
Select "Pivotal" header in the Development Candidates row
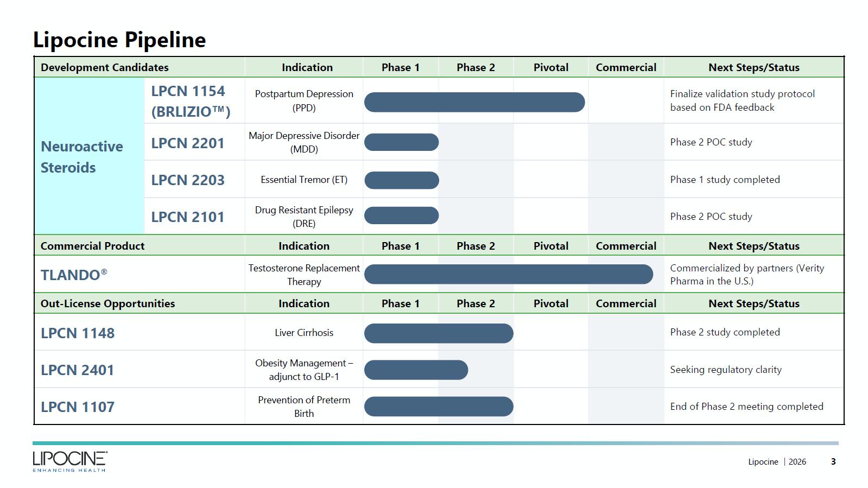click(x=551, y=67)
